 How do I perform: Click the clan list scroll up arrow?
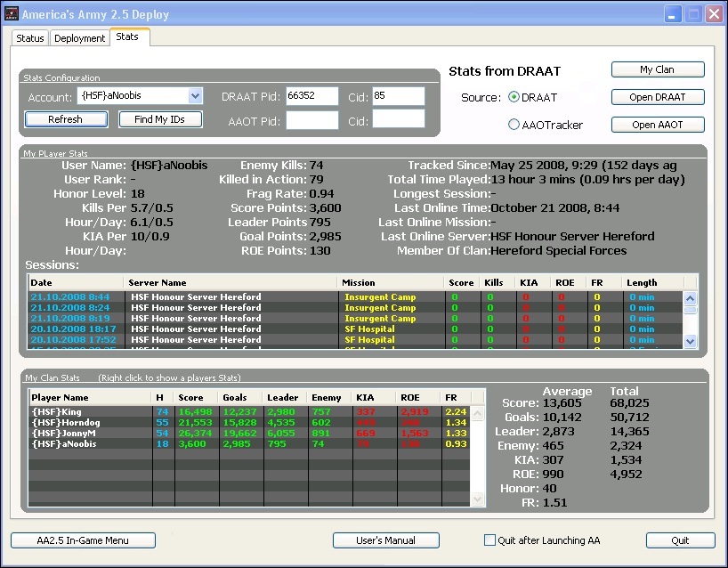coord(477,413)
